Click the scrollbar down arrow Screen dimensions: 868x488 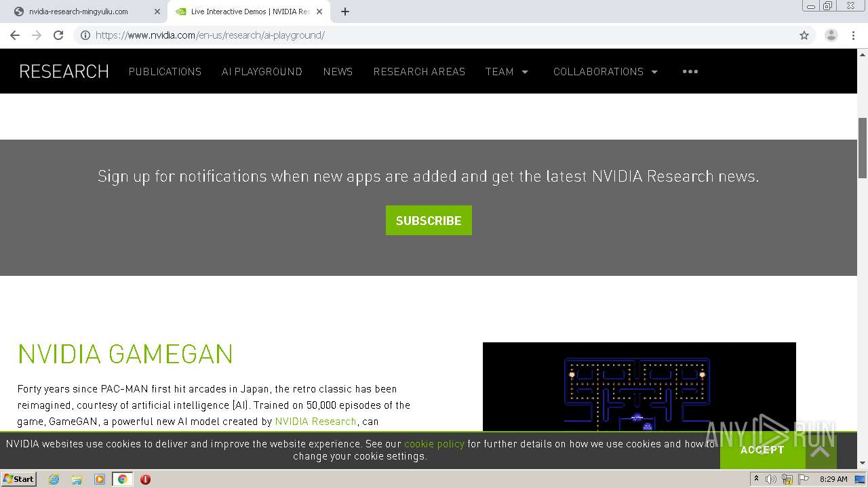[x=863, y=464]
